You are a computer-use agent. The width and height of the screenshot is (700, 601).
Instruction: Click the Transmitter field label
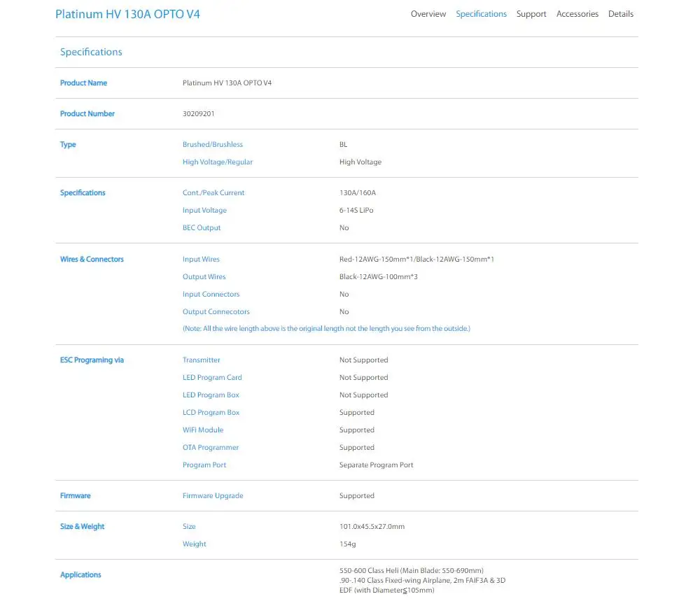(202, 360)
